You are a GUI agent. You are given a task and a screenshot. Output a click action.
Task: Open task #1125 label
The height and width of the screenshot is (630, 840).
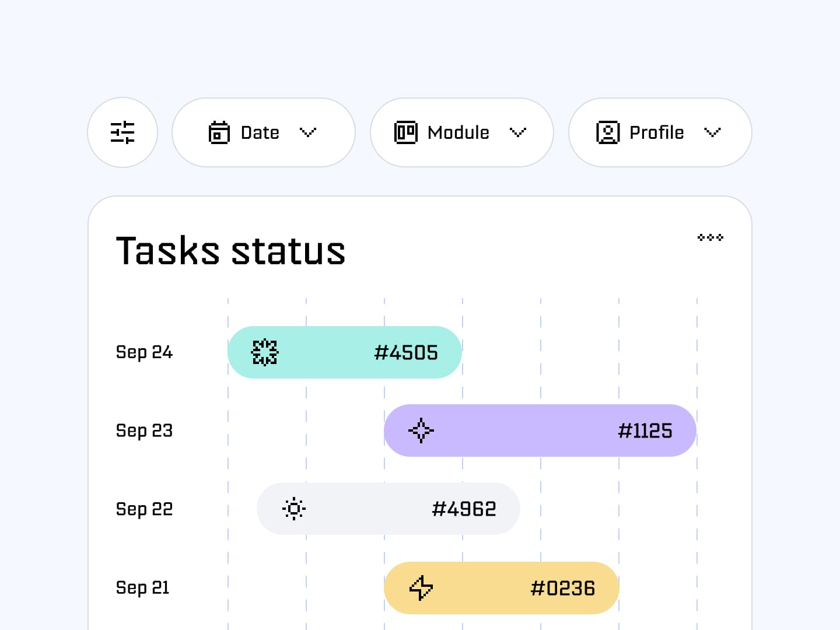645,431
